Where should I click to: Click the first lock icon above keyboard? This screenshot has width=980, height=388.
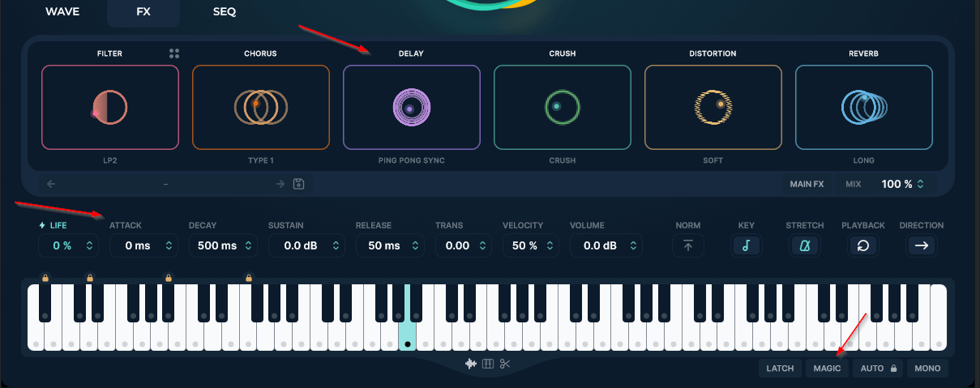[x=45, y=279]
